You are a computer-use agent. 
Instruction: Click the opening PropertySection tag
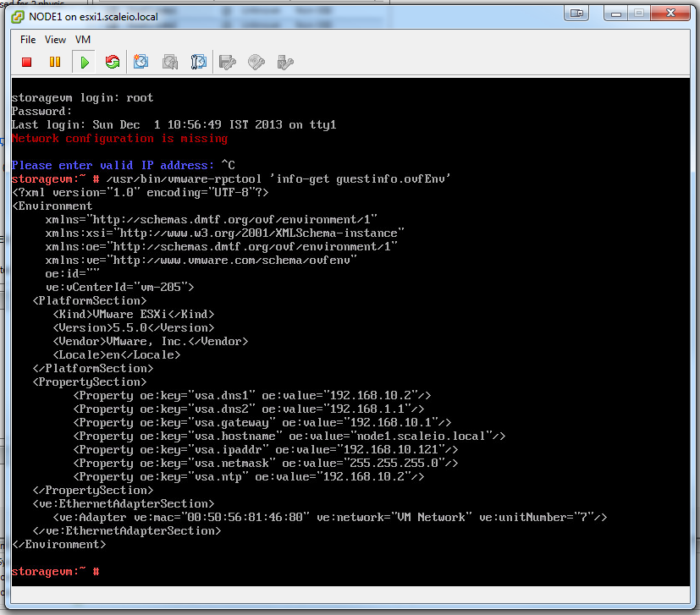[89, 382]
